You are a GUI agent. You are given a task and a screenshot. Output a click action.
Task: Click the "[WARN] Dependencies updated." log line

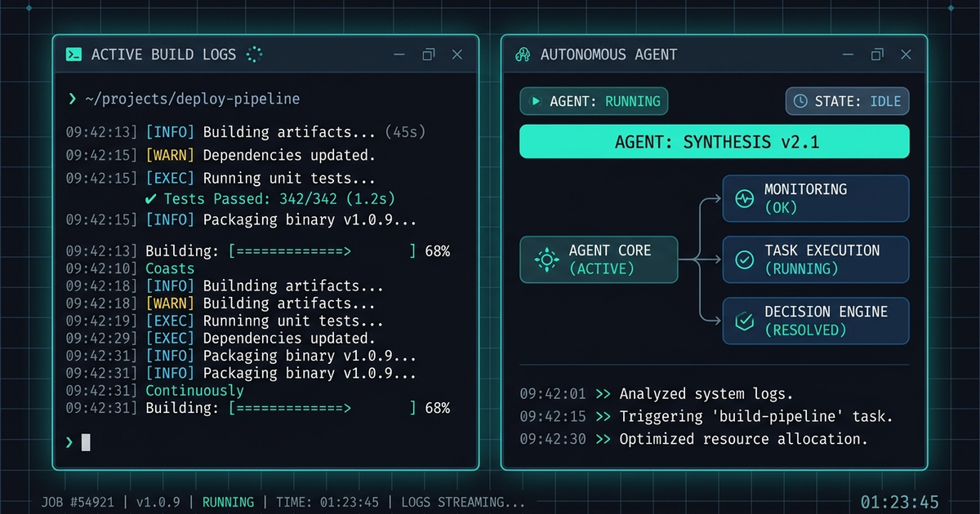(220, 155)
